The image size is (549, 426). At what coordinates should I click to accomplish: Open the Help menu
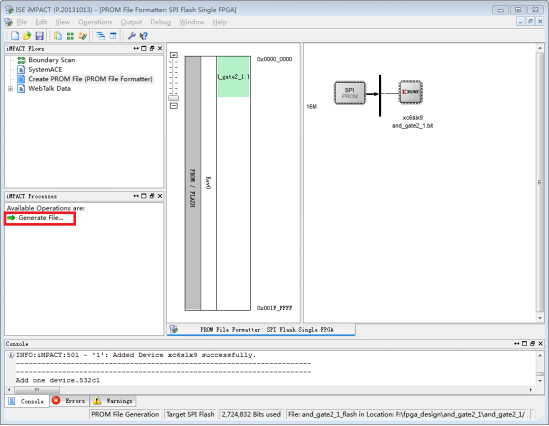[x=220, y=22]
